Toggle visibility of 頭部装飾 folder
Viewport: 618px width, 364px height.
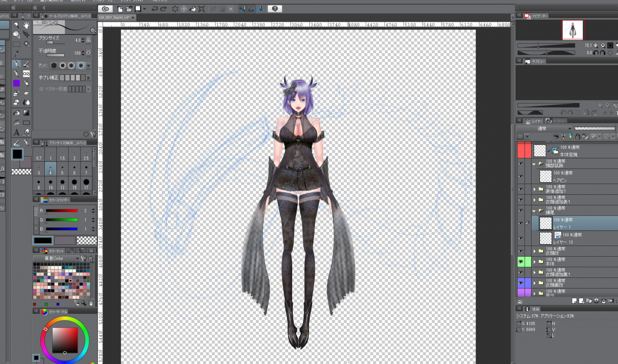tap(521, 164)
